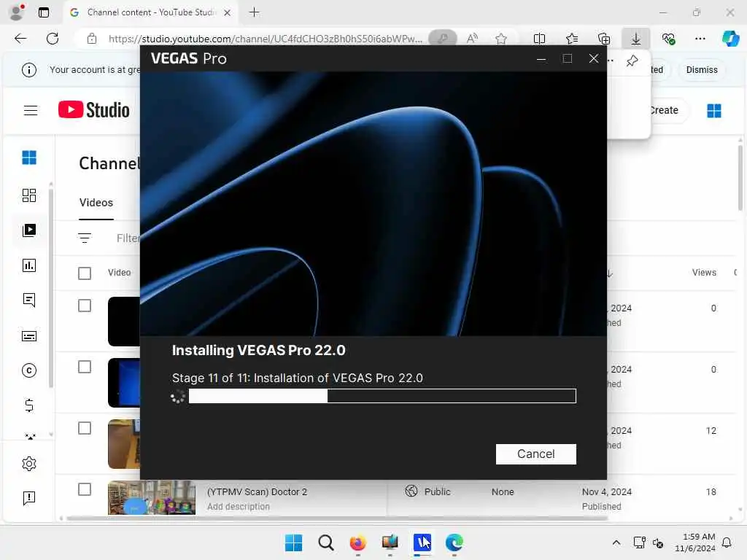The height and width of the screenshot is (560, 747).
Task: Click the Studio page vertical scrollbar
Action: 740,178
